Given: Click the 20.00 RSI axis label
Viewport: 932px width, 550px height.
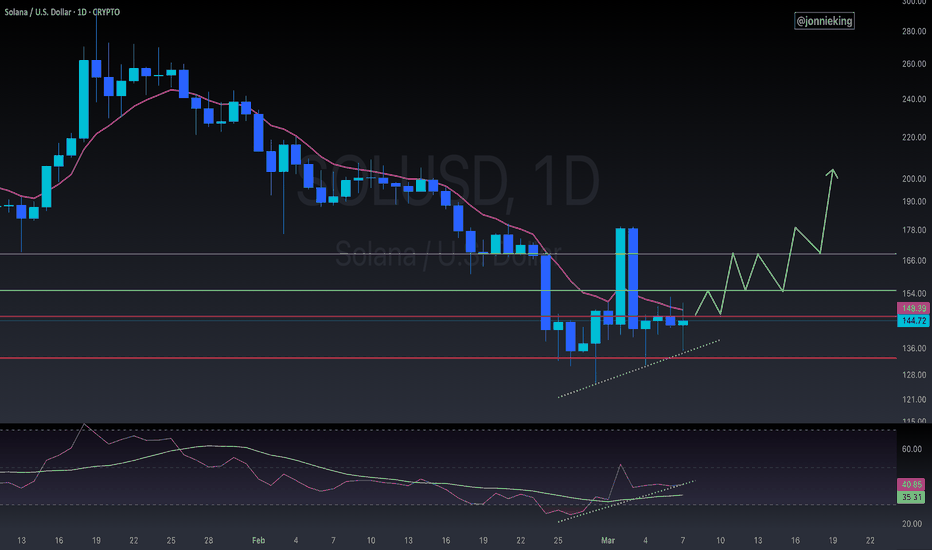Looking at the screenshot, I should point(912,524).
